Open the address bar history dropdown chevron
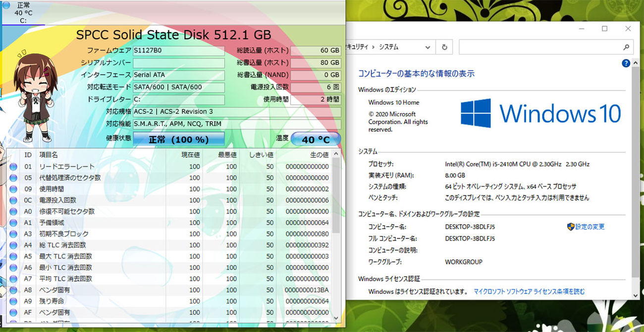Image resolution: width=644 pixels, height=332 pixels. [x=428, y=47]
